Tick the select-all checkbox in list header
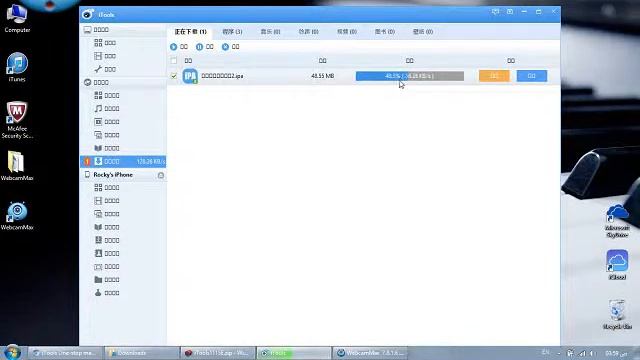This screenshot has height=360, width=640. pos(174,61)
